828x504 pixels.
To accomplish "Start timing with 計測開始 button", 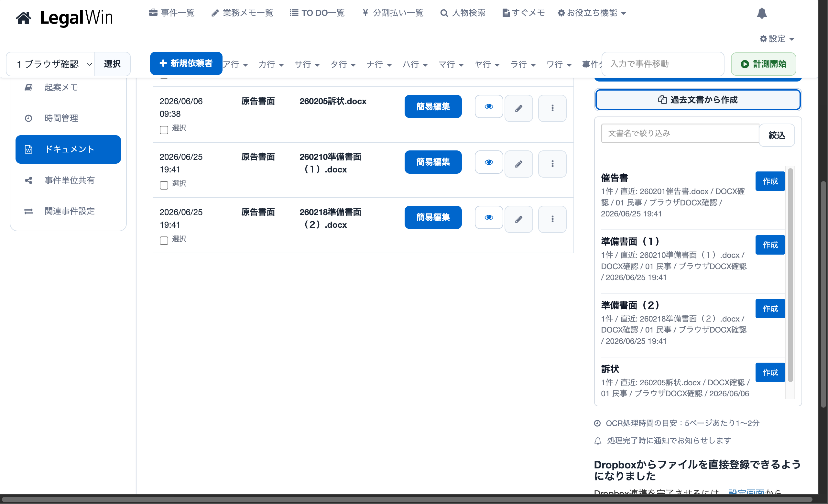I will pos(763,64).
